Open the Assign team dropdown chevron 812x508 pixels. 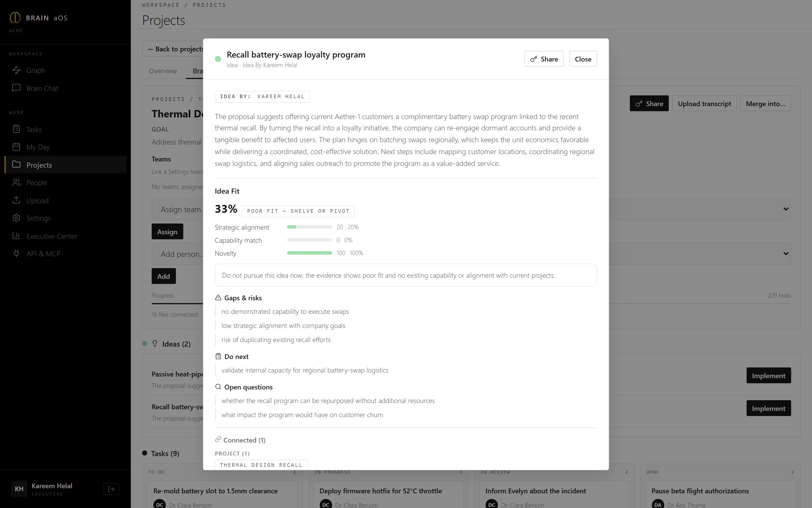(x=786, y=209)
